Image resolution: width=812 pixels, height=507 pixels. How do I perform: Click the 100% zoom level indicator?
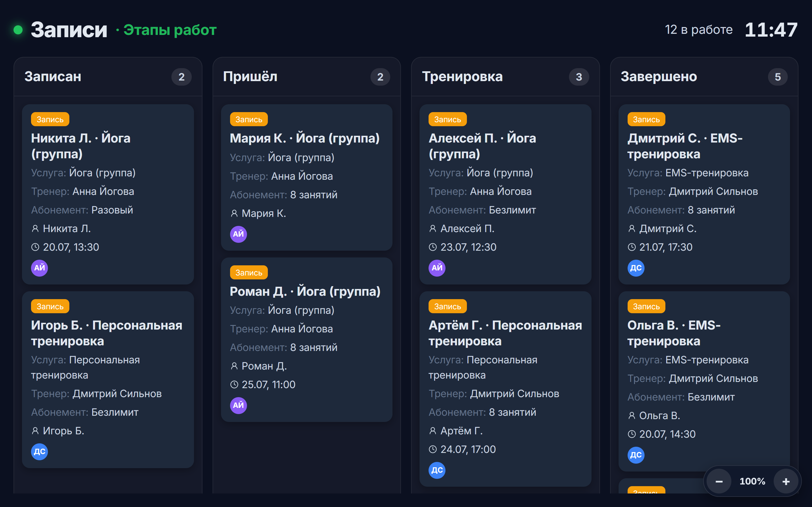tap(752, 482)
